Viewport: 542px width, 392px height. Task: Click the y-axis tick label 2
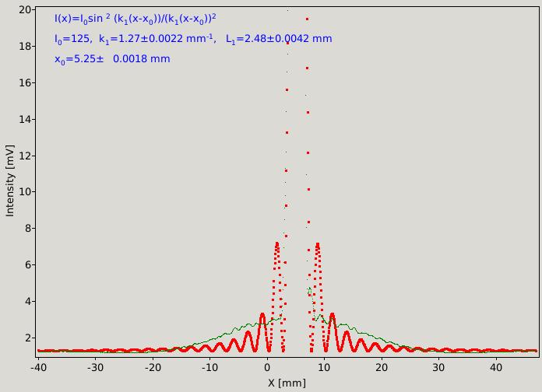click(28, 338)
